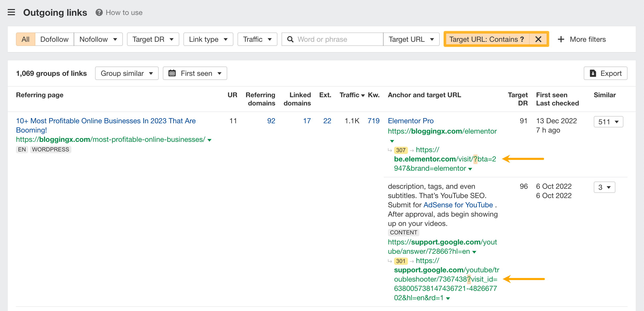
Task: Click the Kw. column header
Action: point(374,95)
